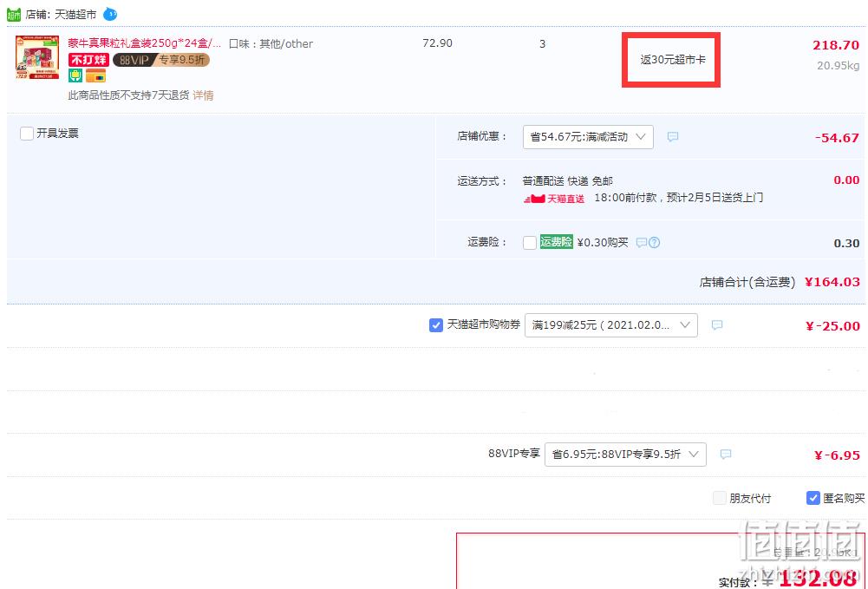Open the comment icon beside 运费险 price
The height and width of the screenshot is (589, 868).
pos(641,243)
